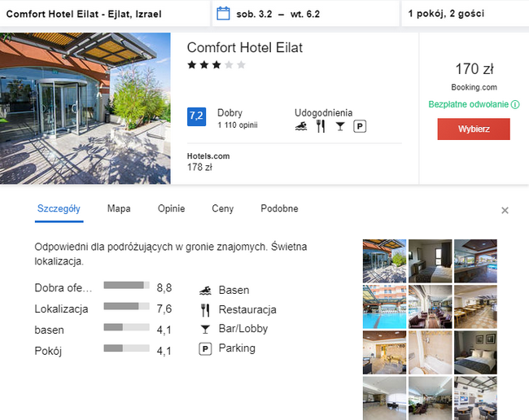The image size is (529, 420).
Task: Click the Bar/Lobby label
Action: pos(243,329)
